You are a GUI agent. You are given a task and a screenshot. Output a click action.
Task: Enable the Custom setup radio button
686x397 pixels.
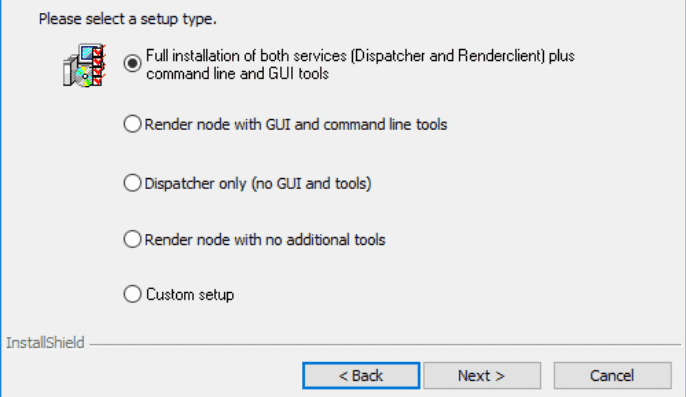point(132,294)
